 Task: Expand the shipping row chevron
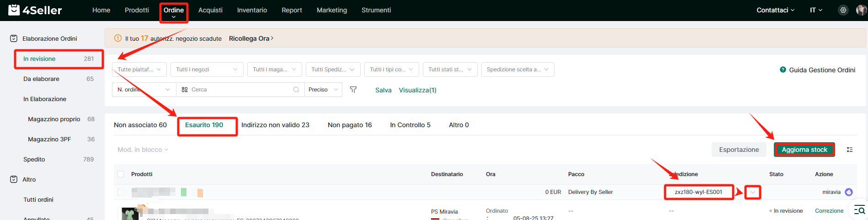pyautogui.click(x=753, y=192)
